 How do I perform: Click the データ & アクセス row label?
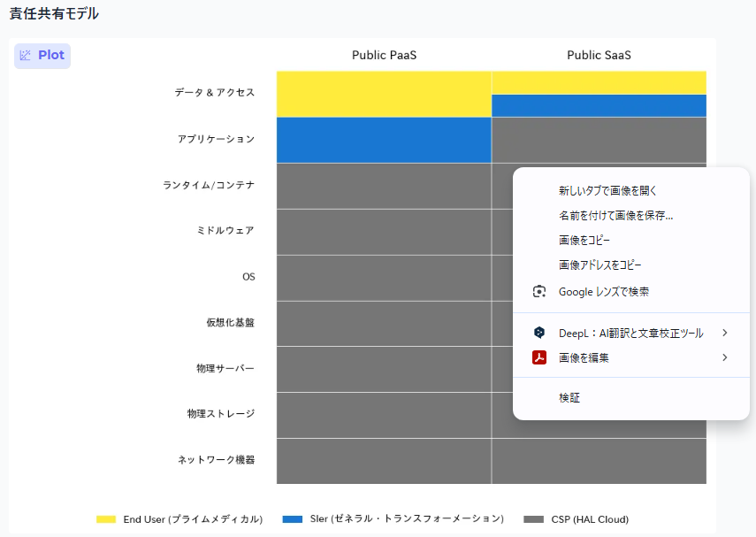click(215, 93)
